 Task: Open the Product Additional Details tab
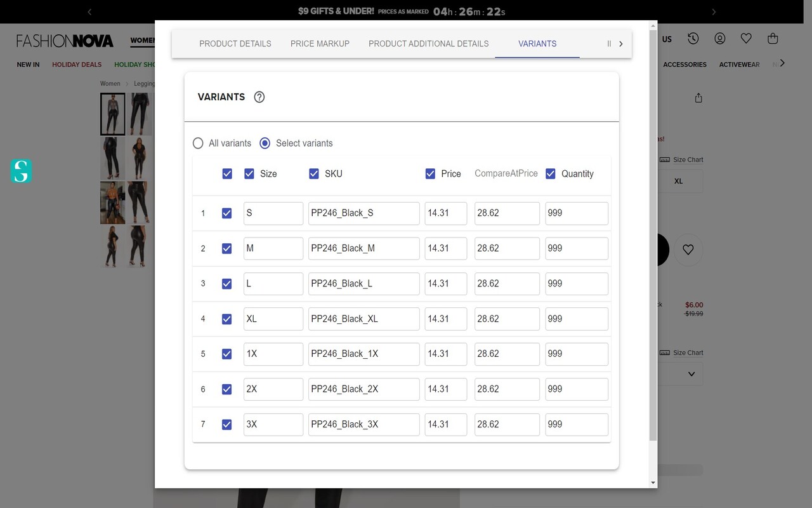pos(428,44)
